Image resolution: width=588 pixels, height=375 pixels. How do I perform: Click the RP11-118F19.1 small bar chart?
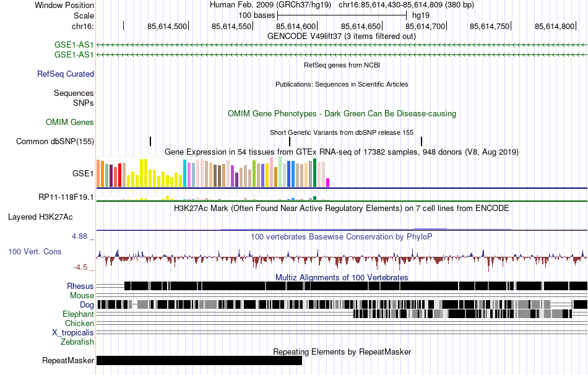tap(213, 198)
